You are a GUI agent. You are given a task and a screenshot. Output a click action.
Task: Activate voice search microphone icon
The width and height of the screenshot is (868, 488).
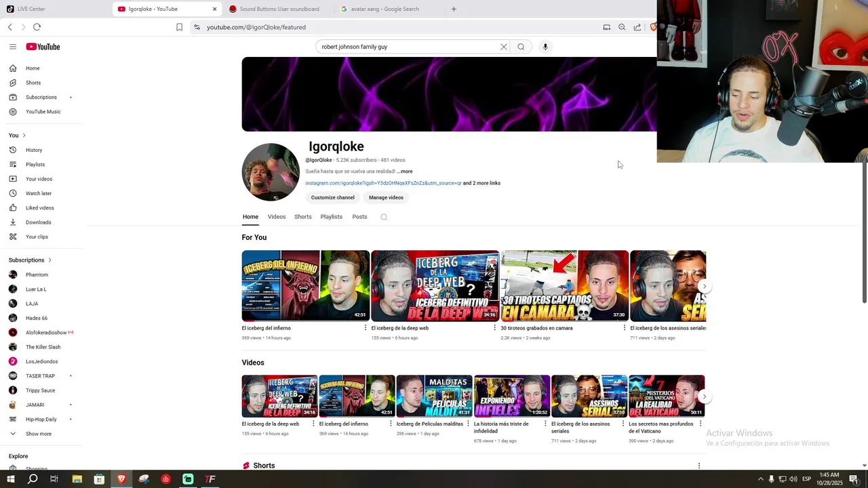click(x=545, y=47)
